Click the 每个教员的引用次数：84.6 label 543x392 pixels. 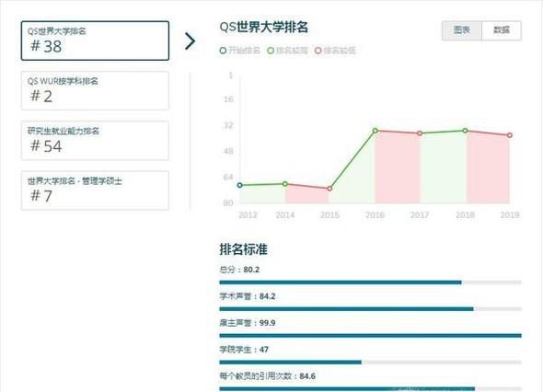coord(267,376)
